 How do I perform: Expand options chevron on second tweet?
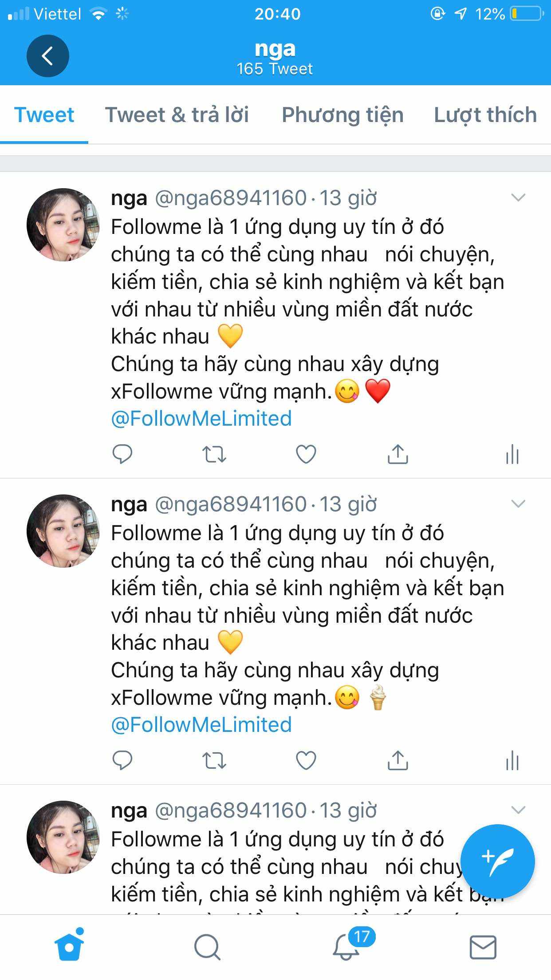(x=518, y=504)
